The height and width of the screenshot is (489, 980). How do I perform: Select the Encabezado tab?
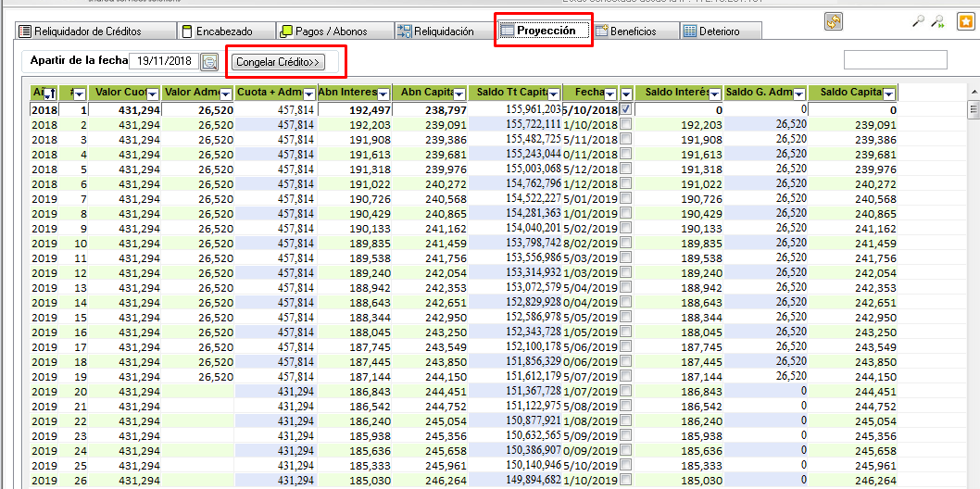point(217,31)
